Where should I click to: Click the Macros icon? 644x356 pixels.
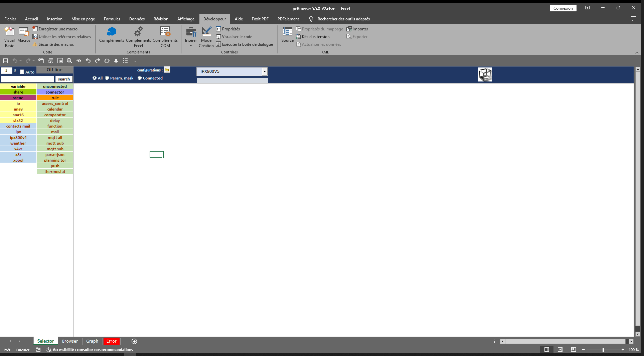click(24, 35)
